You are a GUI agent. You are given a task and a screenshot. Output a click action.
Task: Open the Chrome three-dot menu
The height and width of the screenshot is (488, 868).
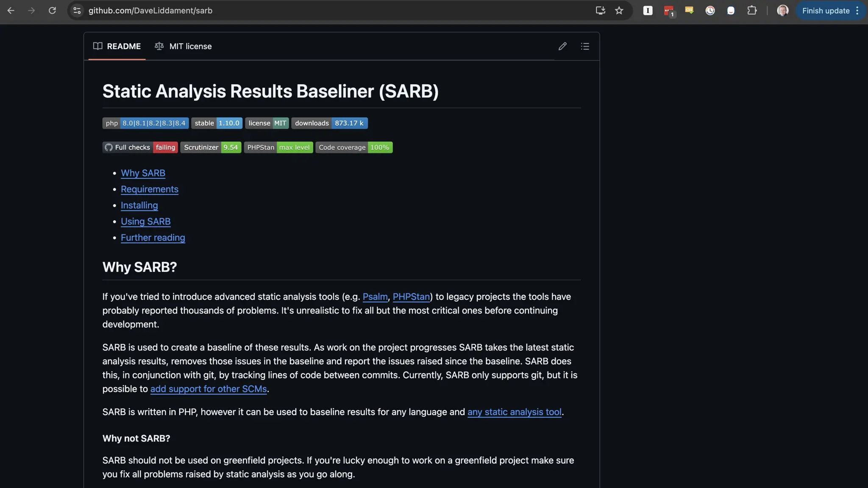coord(857,11)
